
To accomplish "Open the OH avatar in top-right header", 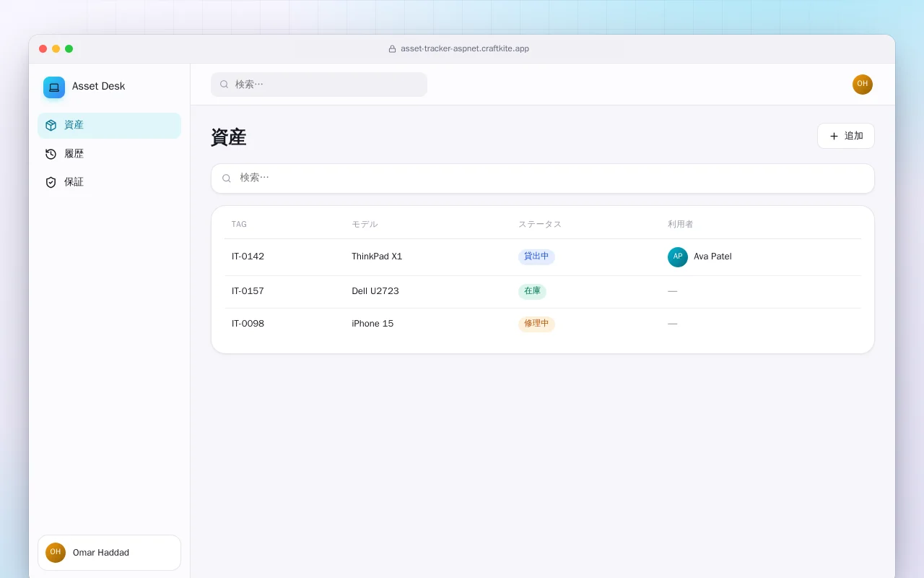I will [863, 85].
